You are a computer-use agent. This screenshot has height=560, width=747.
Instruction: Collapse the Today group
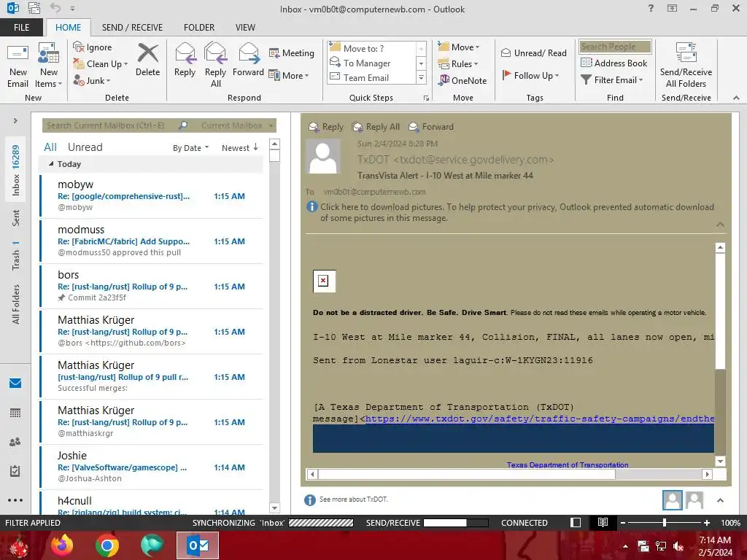pyautogui.click(x=52, y=164)
